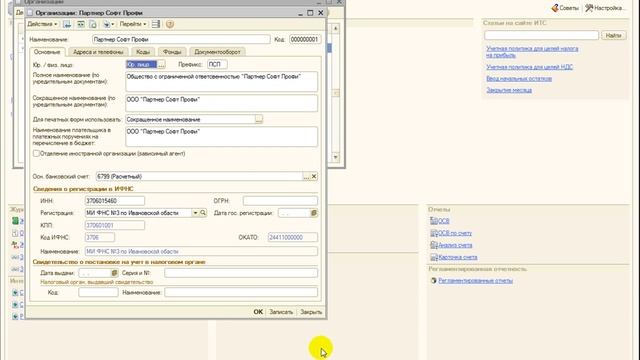Click the help question-mark icon in the organization toolbar
Viewport: 640px width, 360px height.
170,24
